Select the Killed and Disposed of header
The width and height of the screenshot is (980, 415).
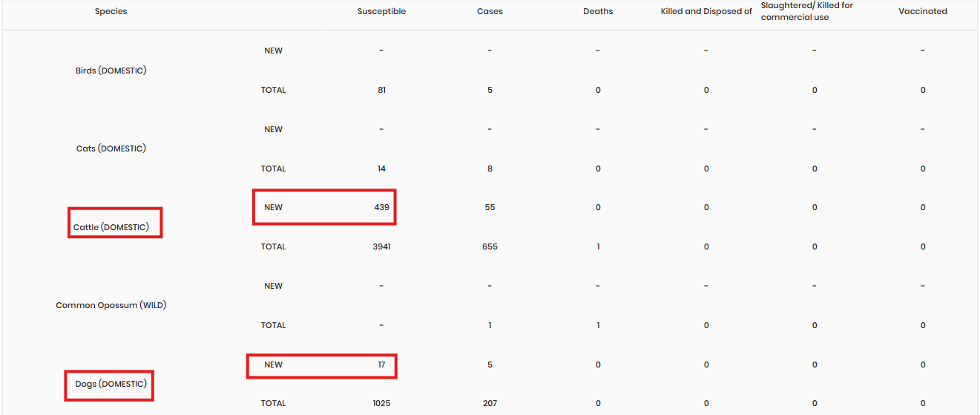[x=706, y=11]
